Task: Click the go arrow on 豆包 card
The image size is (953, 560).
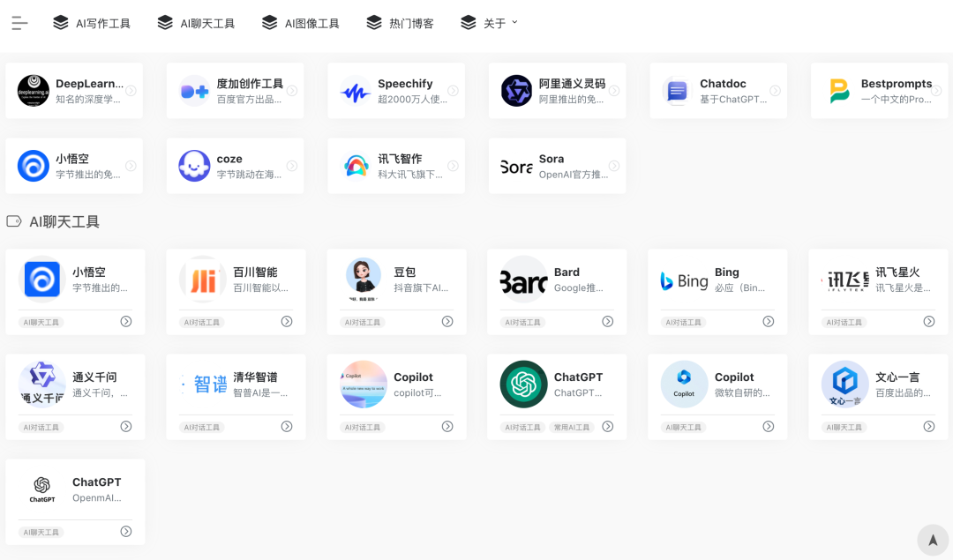Action: click(x=447, y=321)
